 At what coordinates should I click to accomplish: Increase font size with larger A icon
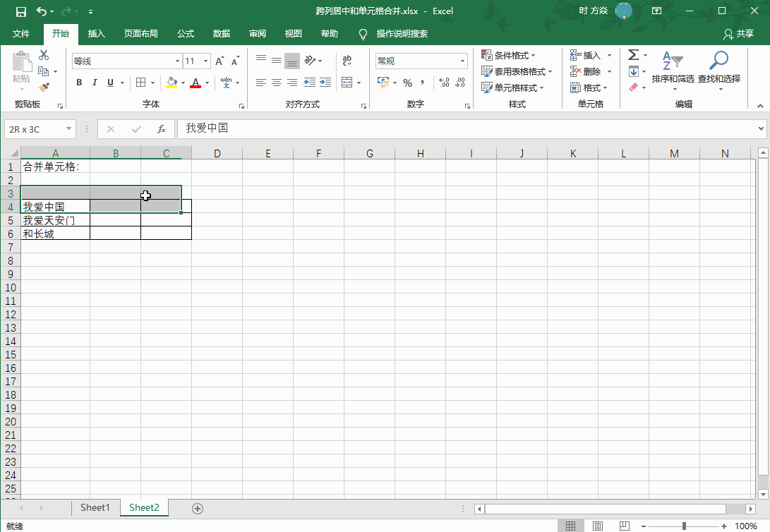(219, 61)
